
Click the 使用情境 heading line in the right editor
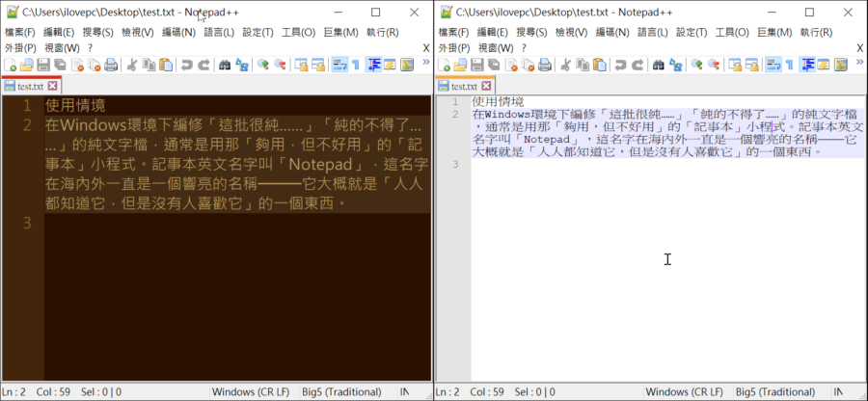click(x=498, y=102)
